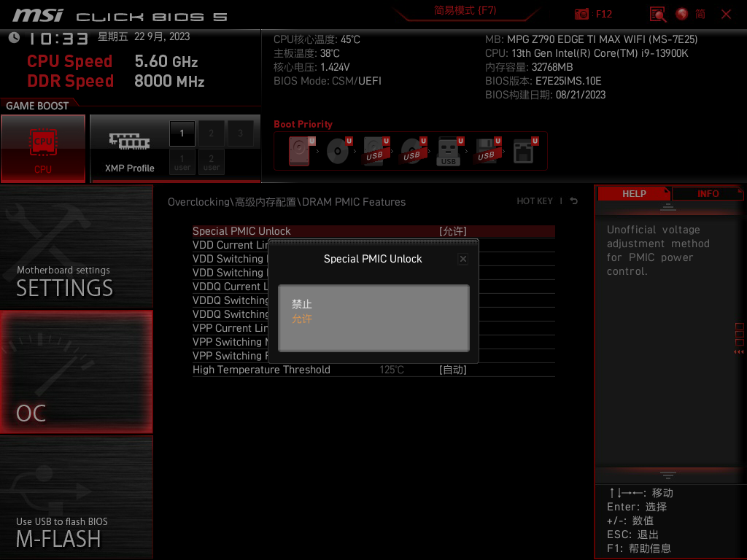747x560 pixels.
Task: Click the USB floppy boot device icon
Action: click(x=487, y=151)
